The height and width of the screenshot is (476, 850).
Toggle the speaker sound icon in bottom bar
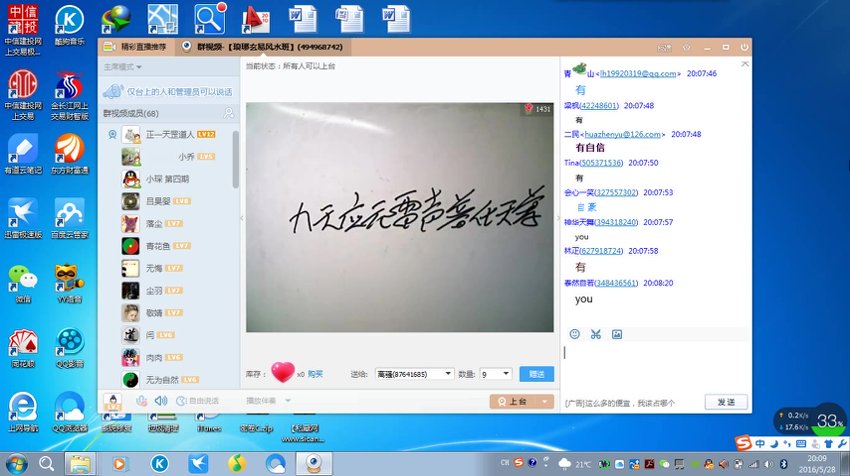click(x=161, y=401)
